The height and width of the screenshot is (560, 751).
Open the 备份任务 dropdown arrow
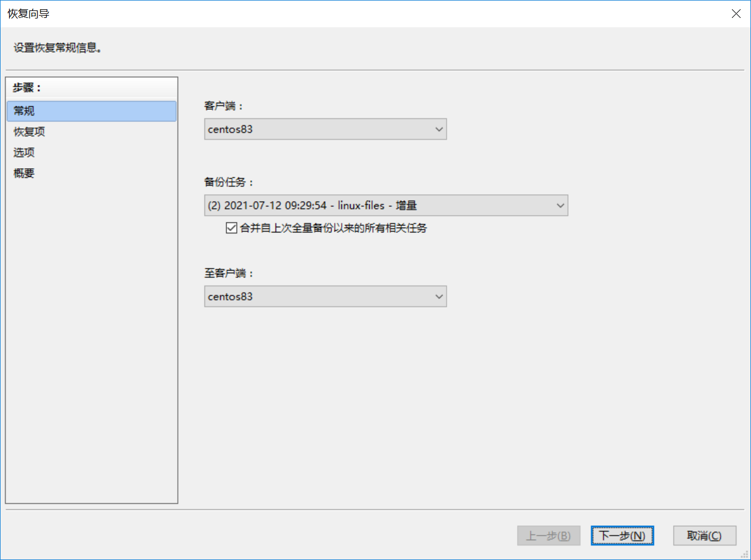[560, 206]
